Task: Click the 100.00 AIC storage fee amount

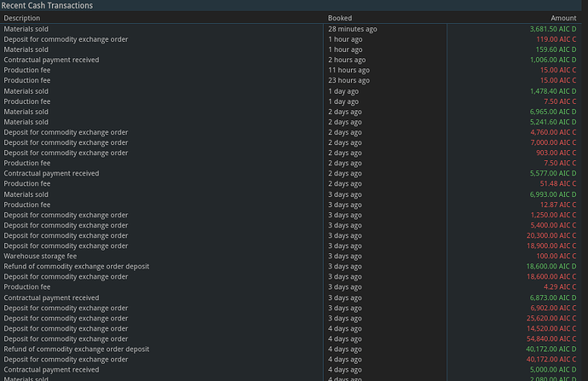Action: coord(556,256)
